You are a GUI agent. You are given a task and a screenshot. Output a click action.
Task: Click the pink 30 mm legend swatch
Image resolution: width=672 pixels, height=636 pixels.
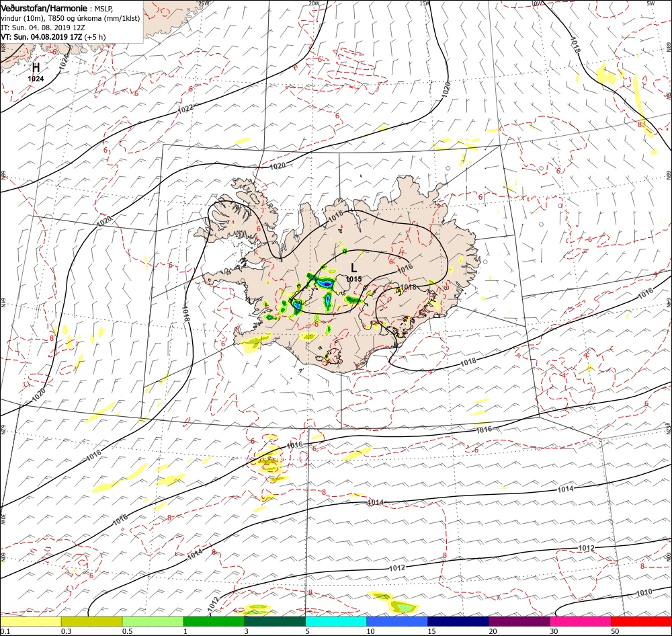click(x=581, y=621)
